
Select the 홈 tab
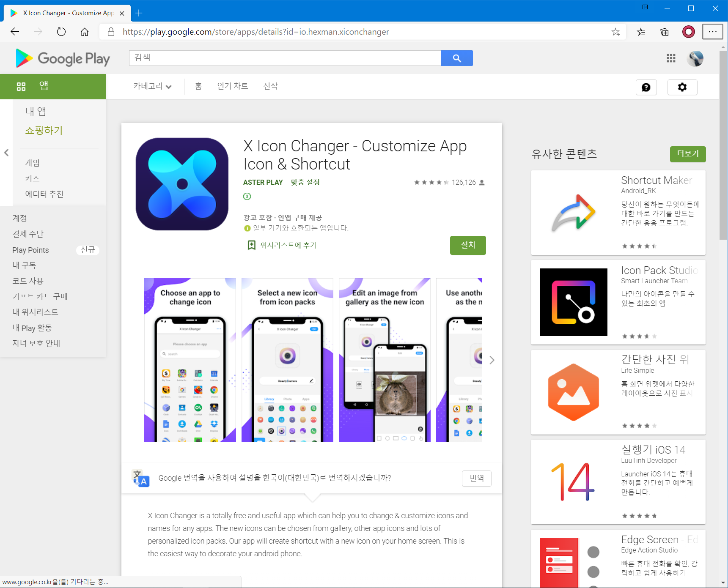(198, 86)
